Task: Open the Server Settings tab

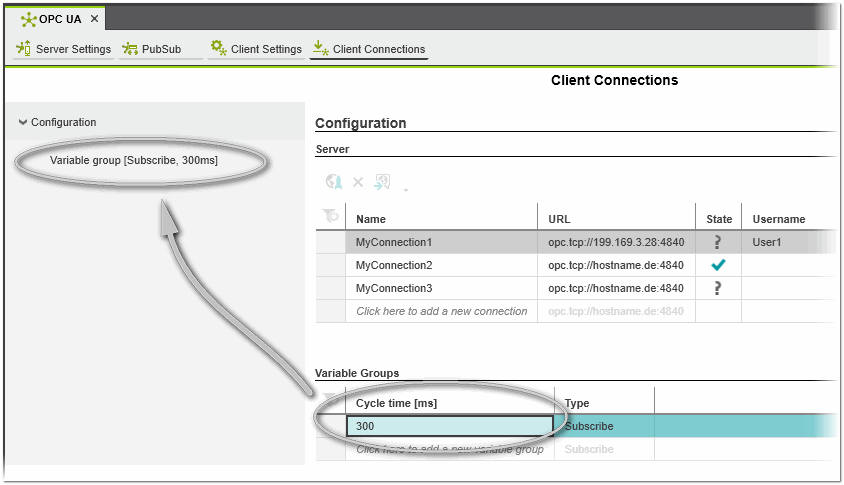Action: pos(64,49)
